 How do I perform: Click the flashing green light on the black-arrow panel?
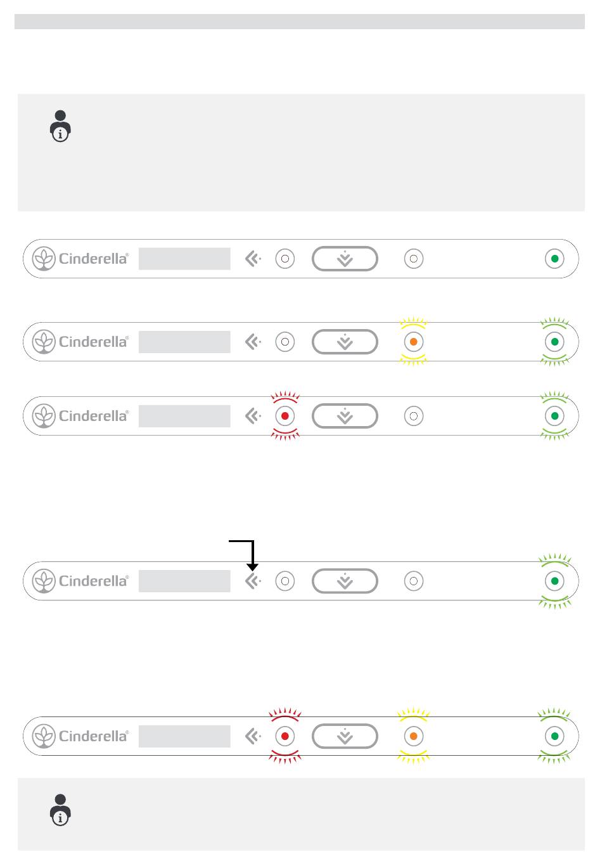[554, 581]
